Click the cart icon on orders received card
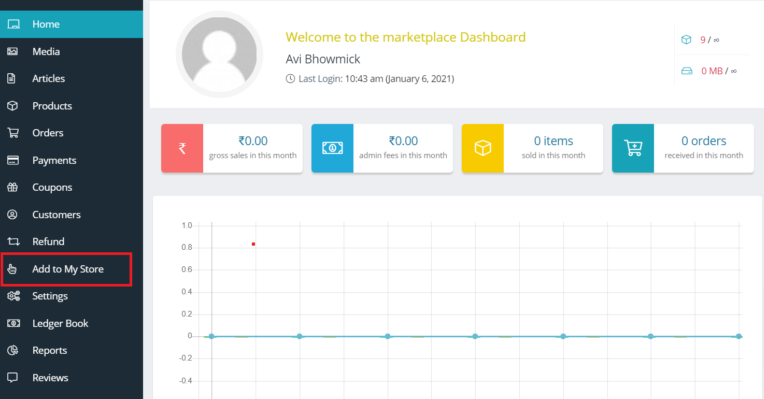This screenshot has height=399, width=764. tap(633, 148)
